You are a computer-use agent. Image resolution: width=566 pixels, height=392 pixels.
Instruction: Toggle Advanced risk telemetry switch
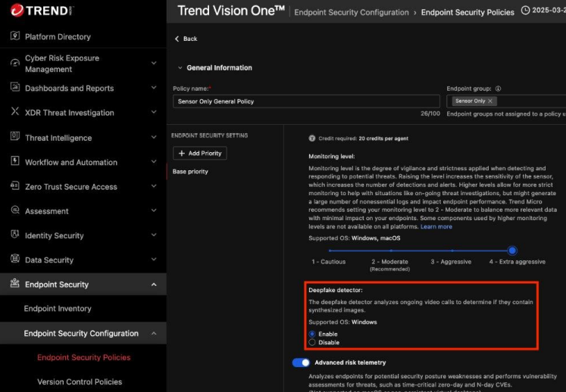(x=301, y=362)
